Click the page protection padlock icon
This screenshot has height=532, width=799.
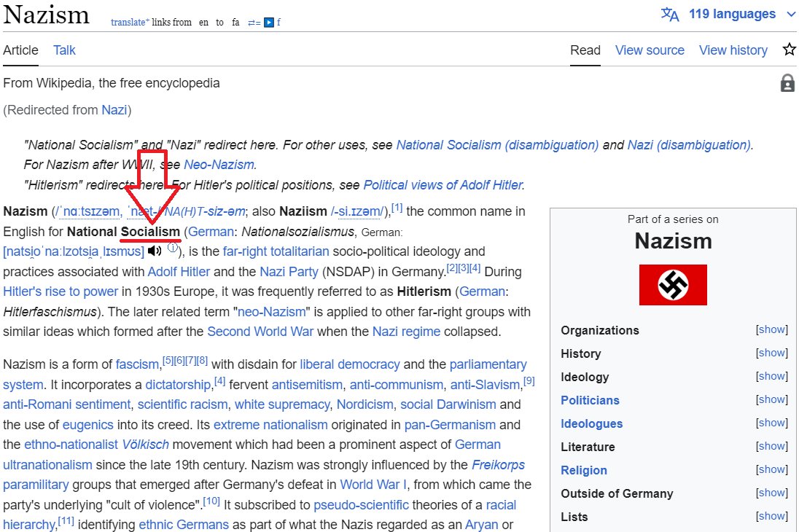coord(787,83)
